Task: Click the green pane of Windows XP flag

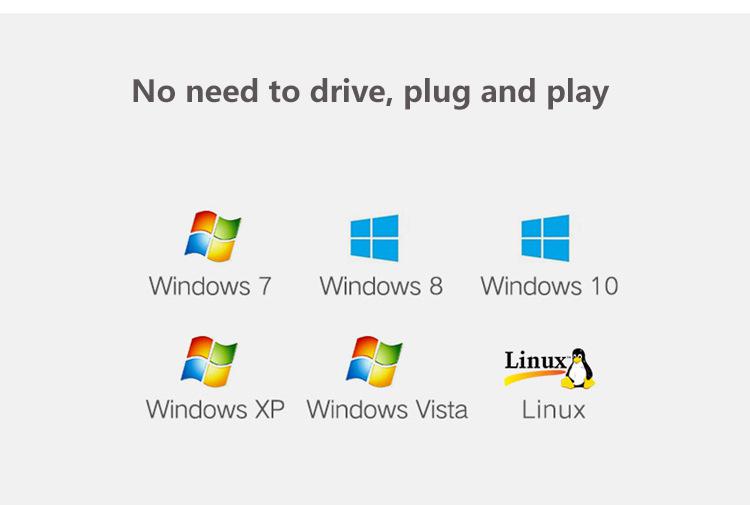Action: [x=223, y=352]
